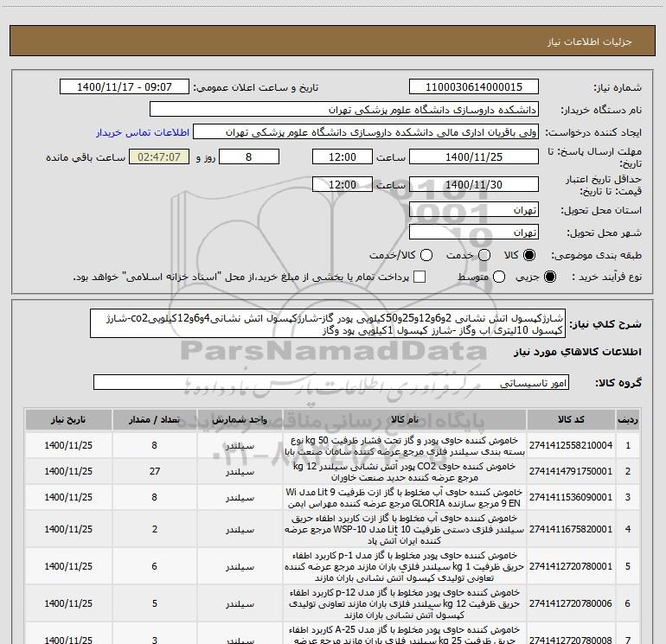
Task: Click the اطلاعات کالاهای مورد نیاز section heading
Action: coord(578,352)
